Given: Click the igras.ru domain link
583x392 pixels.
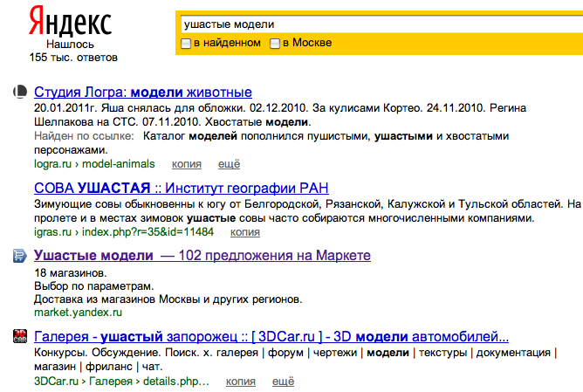Looking at the screenshot, I should click(x=52, y=232).
